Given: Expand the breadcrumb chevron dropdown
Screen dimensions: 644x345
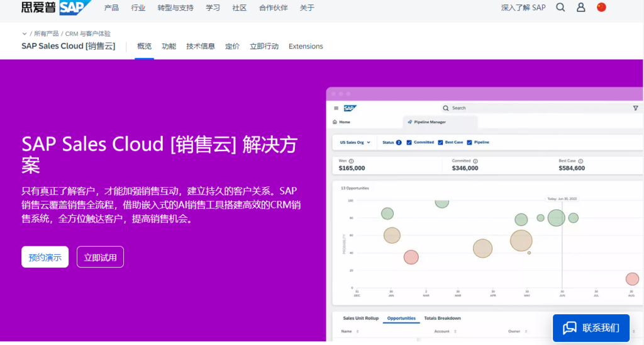Looking at the screenshot, I should pos(25,34).
